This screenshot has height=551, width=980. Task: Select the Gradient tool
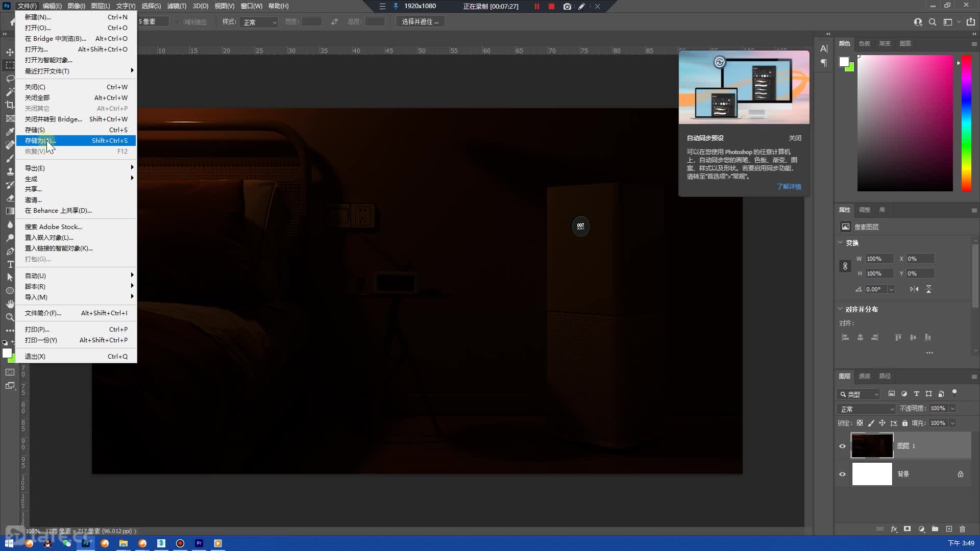[10, 211]
